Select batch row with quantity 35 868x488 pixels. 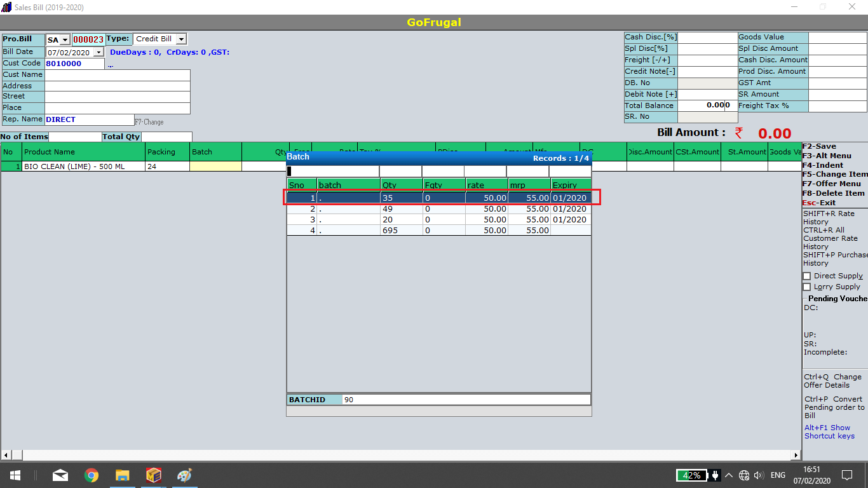(x=439, y=198)
